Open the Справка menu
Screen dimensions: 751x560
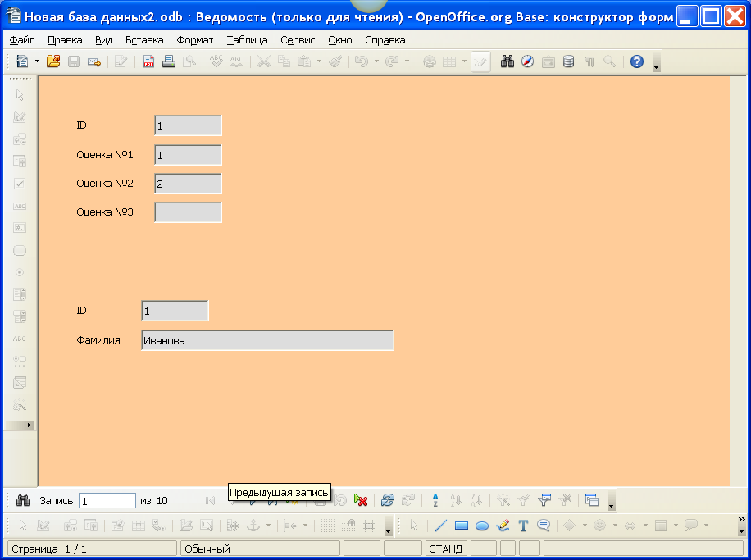coord(385,40)
